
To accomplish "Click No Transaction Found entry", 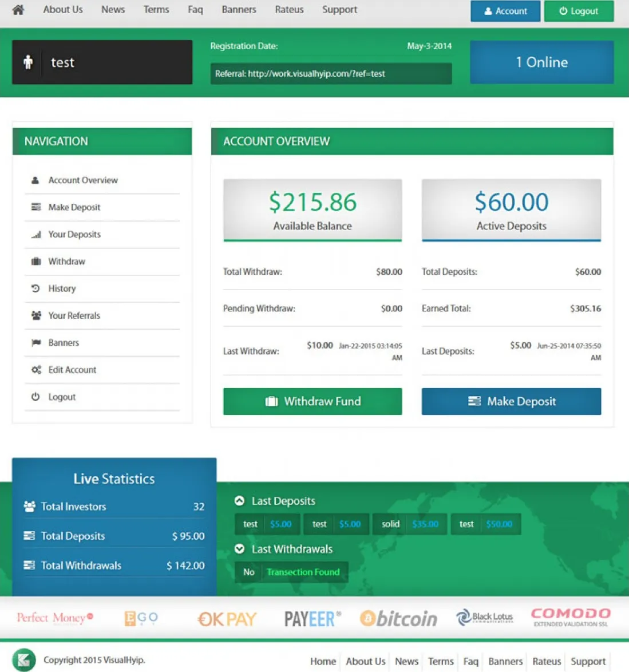I will click(291, 572).
